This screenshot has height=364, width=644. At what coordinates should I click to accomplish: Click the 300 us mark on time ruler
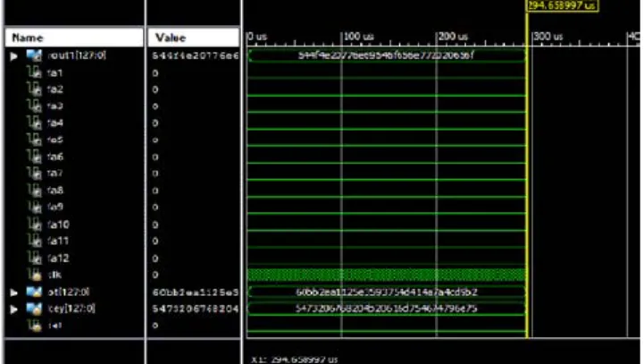548,37
